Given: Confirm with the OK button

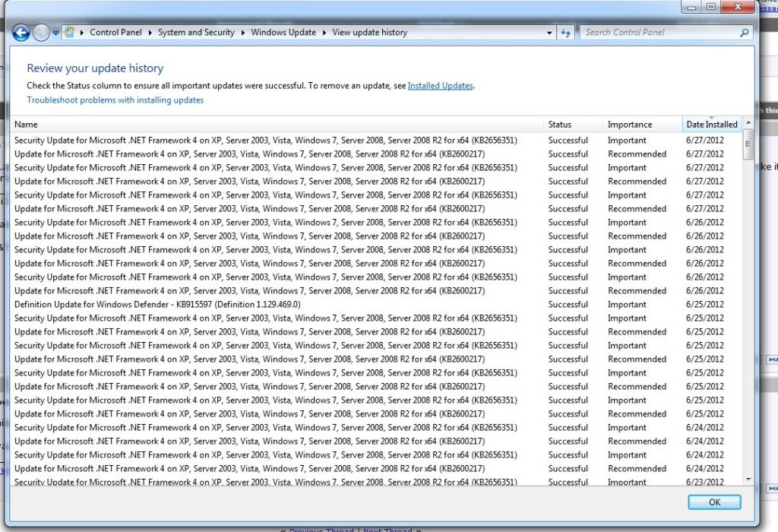Looking at the screenshot, I should coord(714,502).
